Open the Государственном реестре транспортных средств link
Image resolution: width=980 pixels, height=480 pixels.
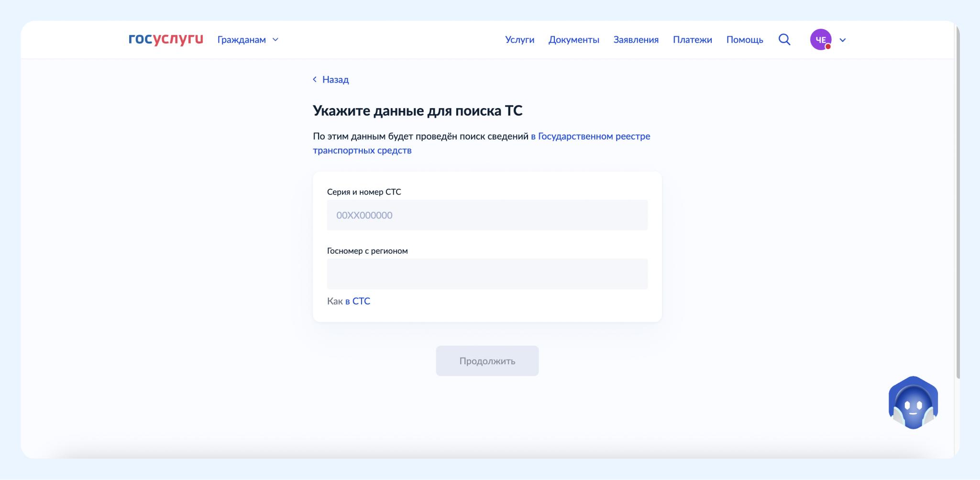[590, 136]
